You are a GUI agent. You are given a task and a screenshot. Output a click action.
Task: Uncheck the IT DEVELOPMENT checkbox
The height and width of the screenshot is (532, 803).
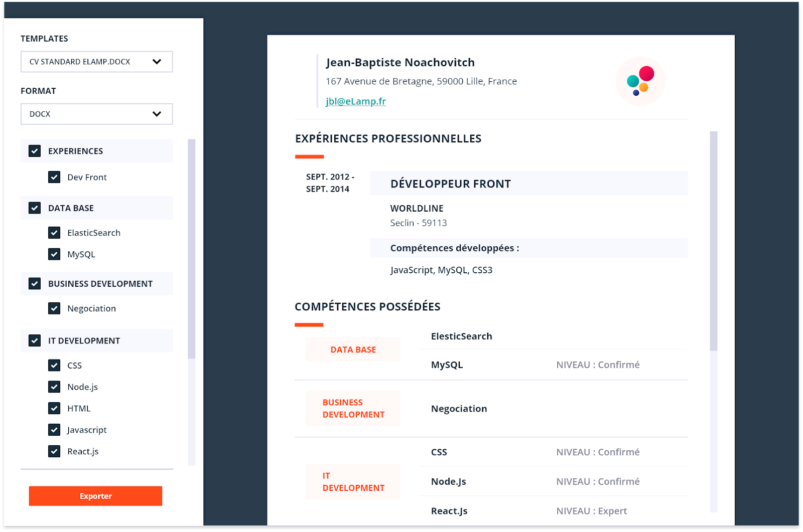coord(35,340)
